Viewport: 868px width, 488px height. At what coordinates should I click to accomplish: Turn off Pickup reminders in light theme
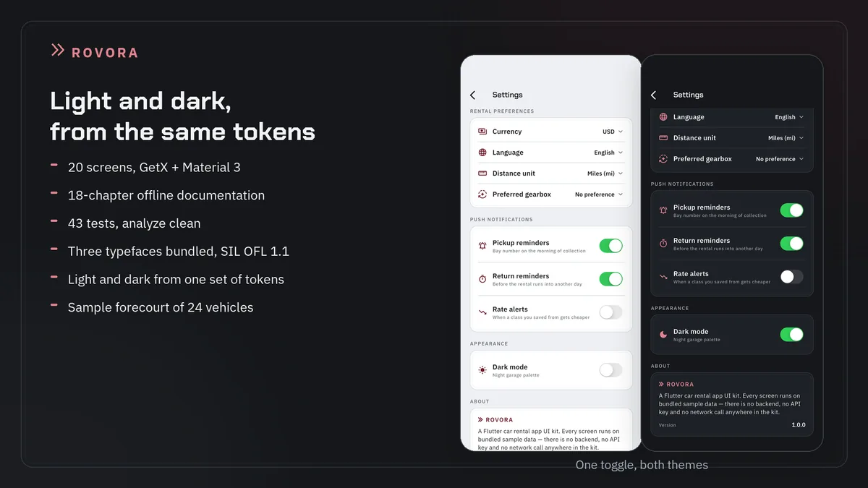coord(610,246)
